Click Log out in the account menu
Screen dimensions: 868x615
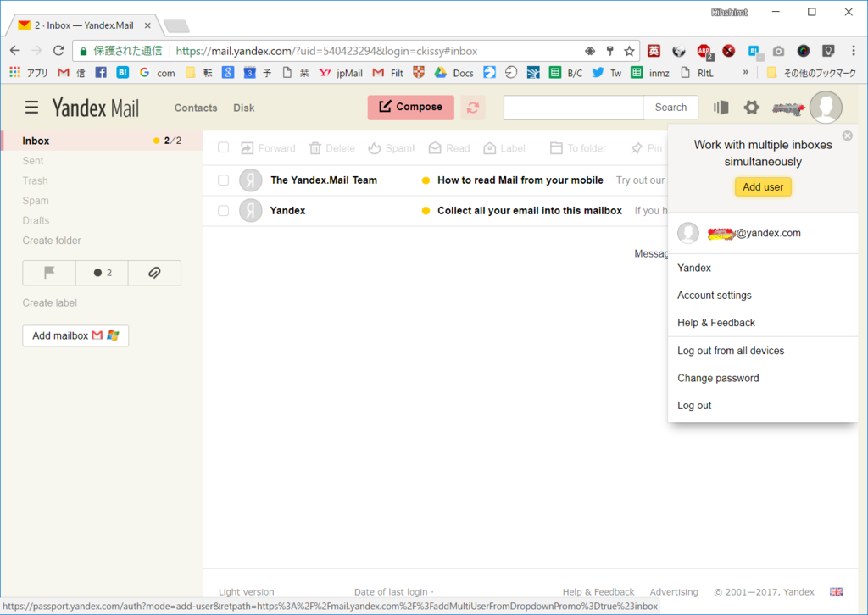click(693, 406)
